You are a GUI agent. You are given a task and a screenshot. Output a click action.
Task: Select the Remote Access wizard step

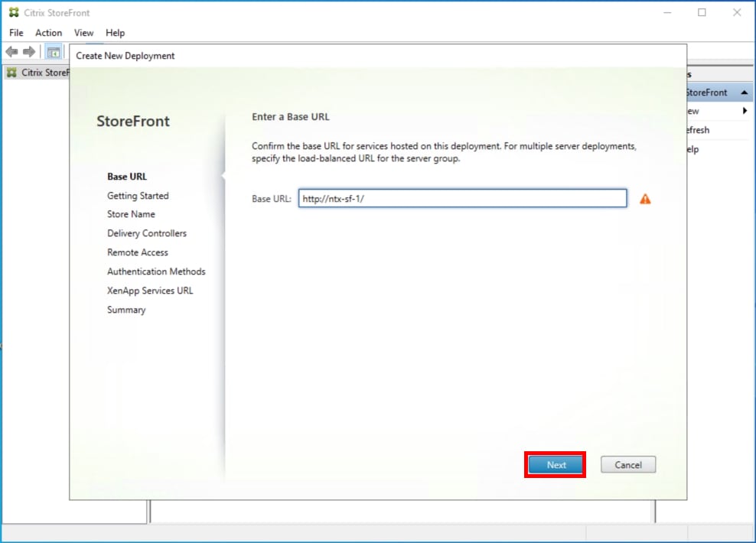[x=138, y=252]
